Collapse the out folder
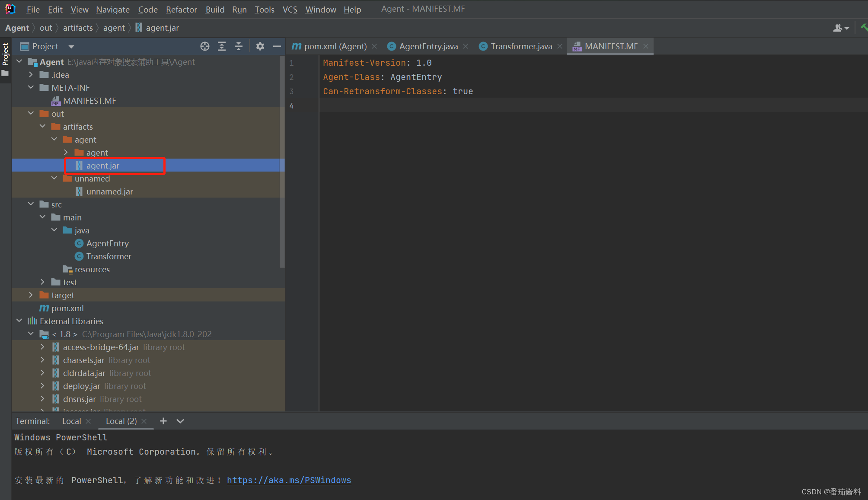The width and height of the screenshot is (868, 500). [31, 114]
